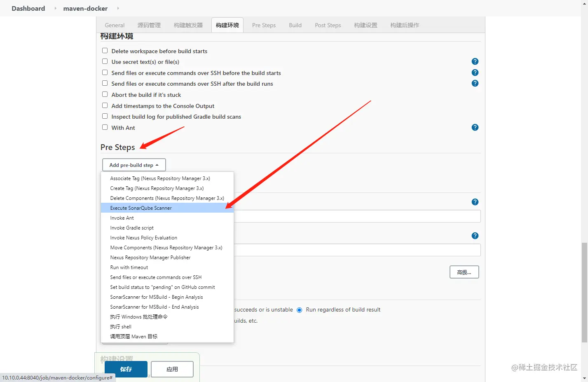
Task: Select Execute SonarQube Scanner
Action: tap(167, 208)
